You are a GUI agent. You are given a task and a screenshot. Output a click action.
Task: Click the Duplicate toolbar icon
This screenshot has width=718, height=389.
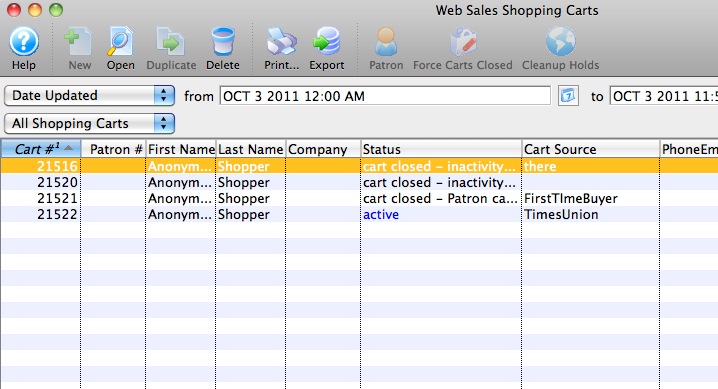[171, 48]
